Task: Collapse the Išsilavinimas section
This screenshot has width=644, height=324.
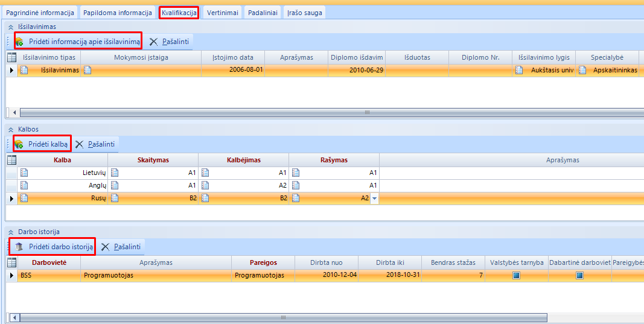Action: pyautogui.click(x=10, y=27)
